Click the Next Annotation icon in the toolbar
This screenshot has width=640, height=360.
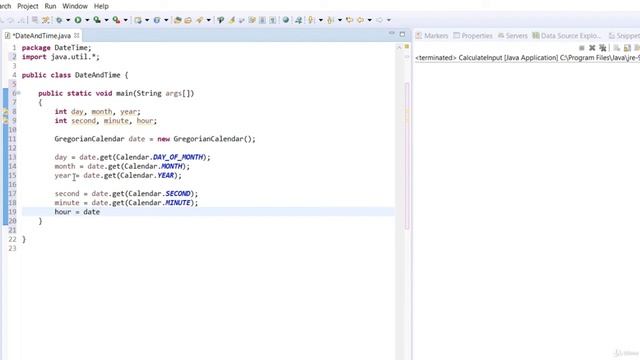311,20
